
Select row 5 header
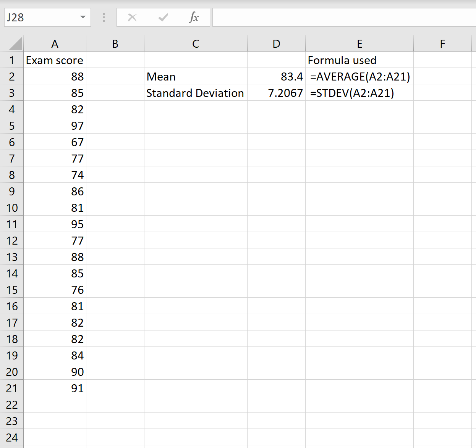pyautogui.click(x=12, y=126)
